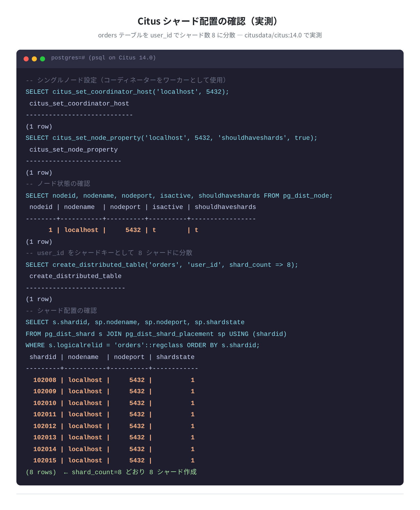Click the green maximize dot in terminal header
The image size is (420, 510).
pyautogui.click(x=43, y=59)
